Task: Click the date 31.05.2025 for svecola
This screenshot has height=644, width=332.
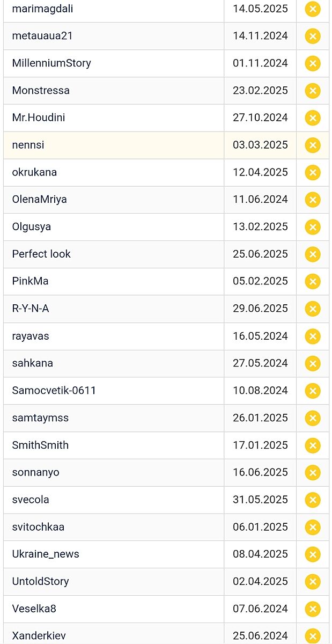Action: (260, 500)
